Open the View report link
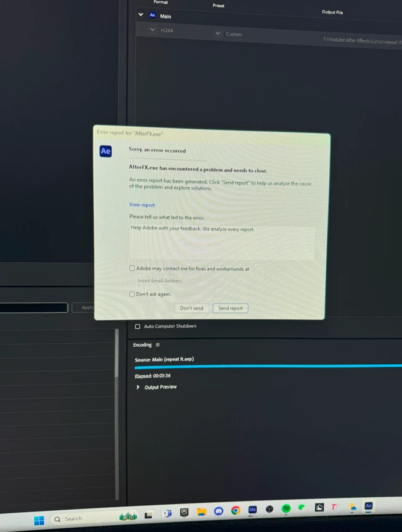Screen dimensions: 402x532 point(142,204)
